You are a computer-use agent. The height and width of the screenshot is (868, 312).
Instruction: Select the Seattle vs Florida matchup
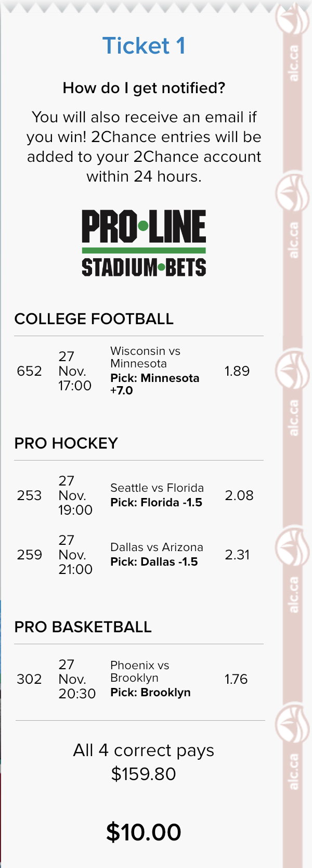pos(157,488)
